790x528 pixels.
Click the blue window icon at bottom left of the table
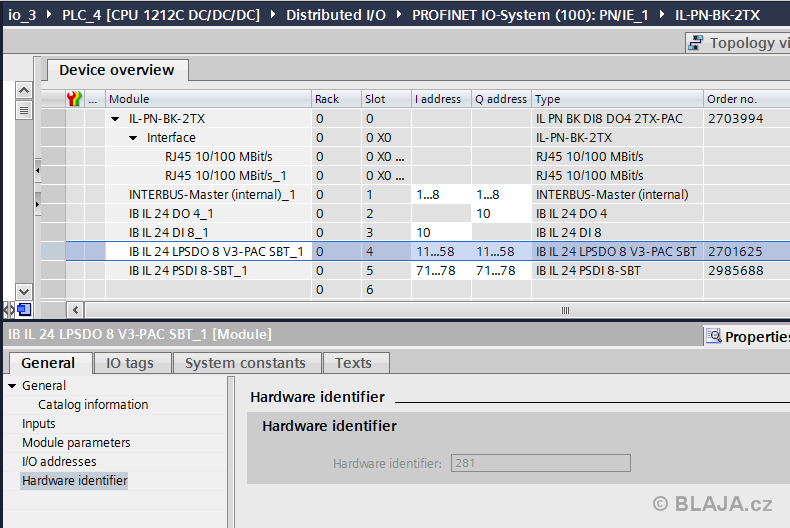(24, 309)
